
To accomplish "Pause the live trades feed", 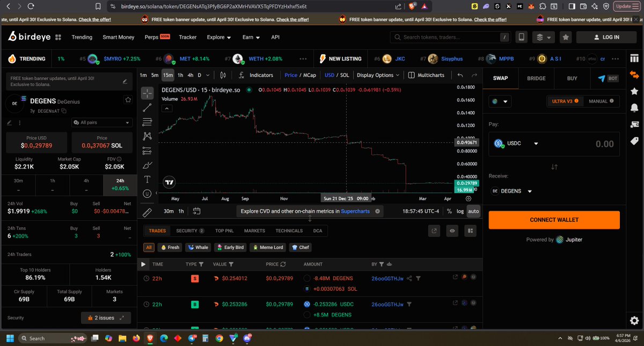I will 143,264.
